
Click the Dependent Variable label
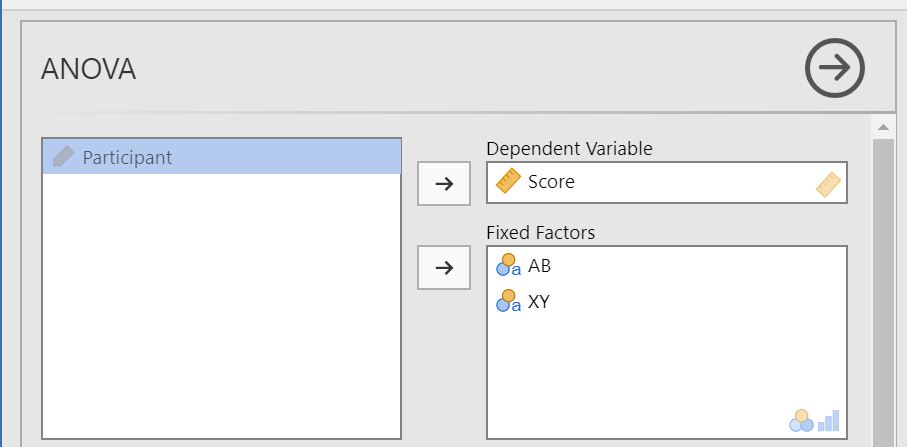click(x=569, y=149)
